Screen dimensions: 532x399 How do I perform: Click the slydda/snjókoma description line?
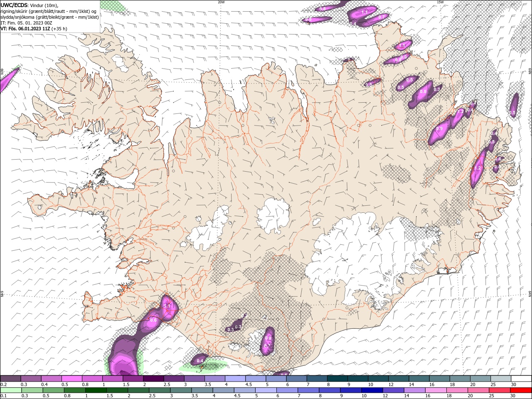pos(49,17)
